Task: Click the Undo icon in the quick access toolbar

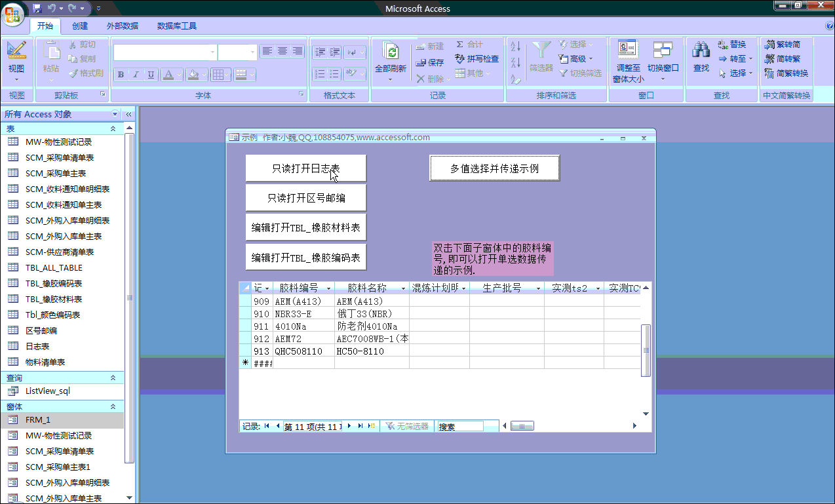Action: click(x=52, y=9)
